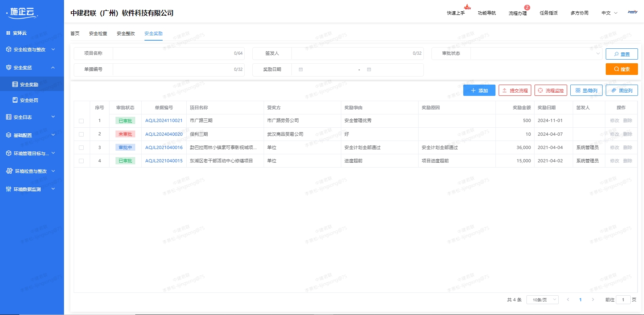Open the end date calendar icon

pos(369,69)
